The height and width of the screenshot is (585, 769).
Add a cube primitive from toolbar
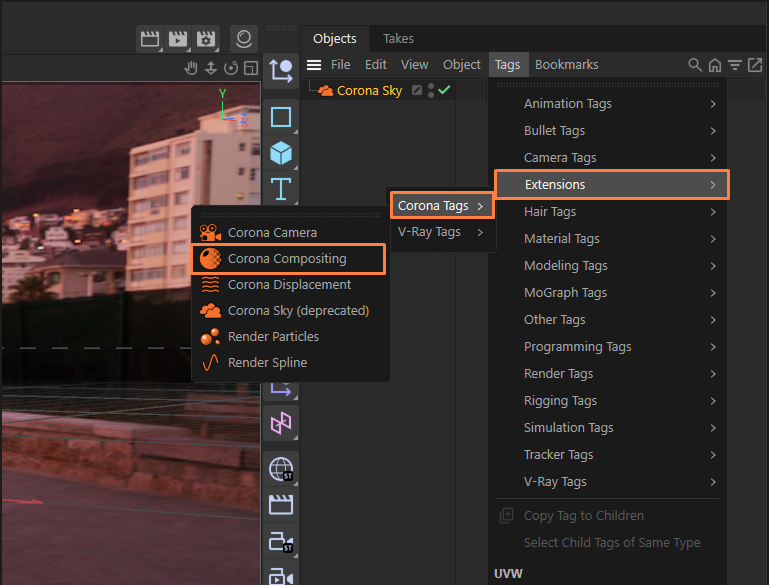point(281,153)
